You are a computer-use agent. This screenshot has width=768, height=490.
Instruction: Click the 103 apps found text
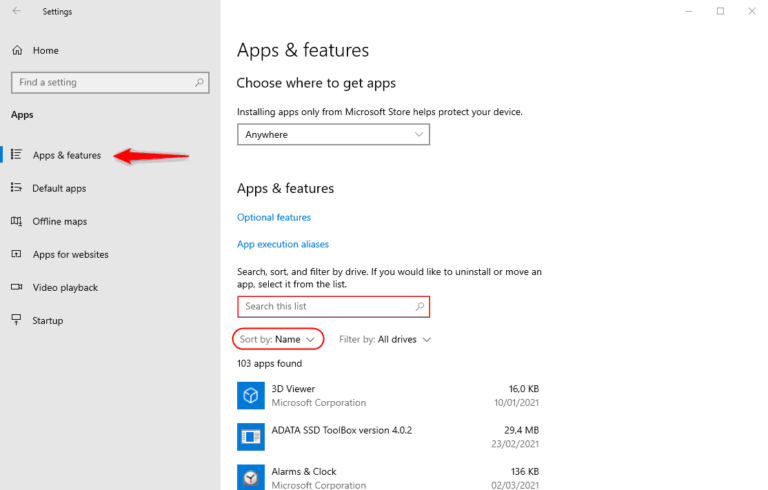tap(269, 364)
